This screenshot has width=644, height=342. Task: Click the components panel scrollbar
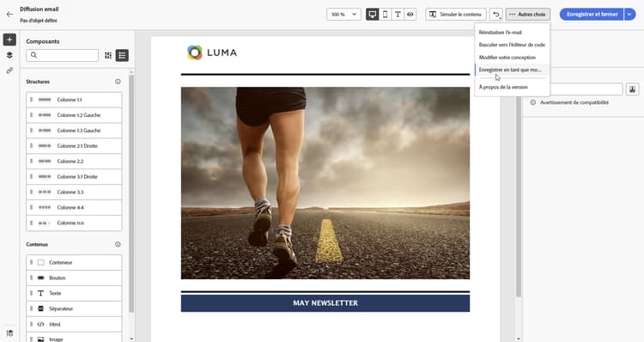pyautogui.click(x=131, y=193)
